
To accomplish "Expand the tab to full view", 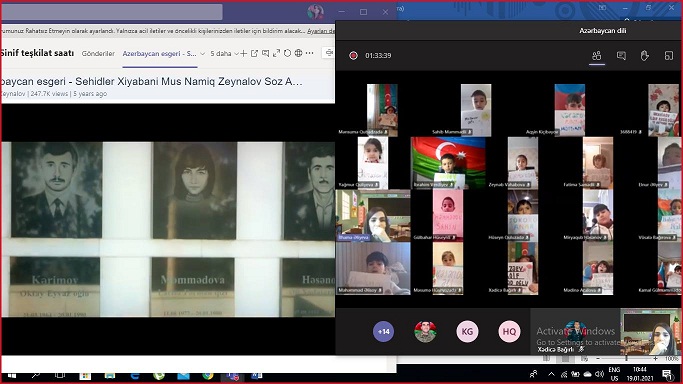I will coord(276,54).
